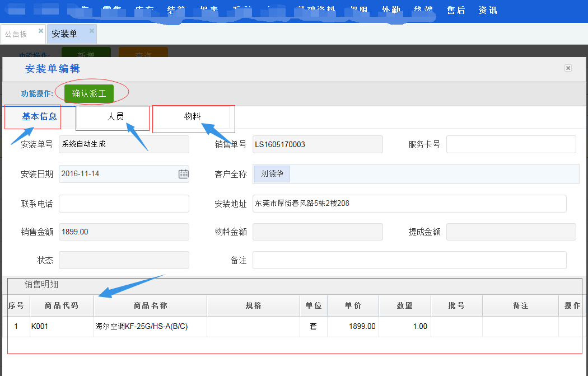
Task: Click the 序号 column header
Action: pyautogui.click(x=16, y=306)
